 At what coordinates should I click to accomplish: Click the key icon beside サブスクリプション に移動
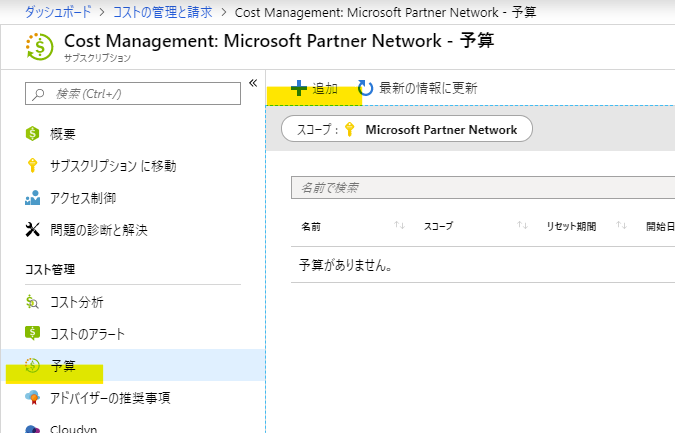coord(32,165)
